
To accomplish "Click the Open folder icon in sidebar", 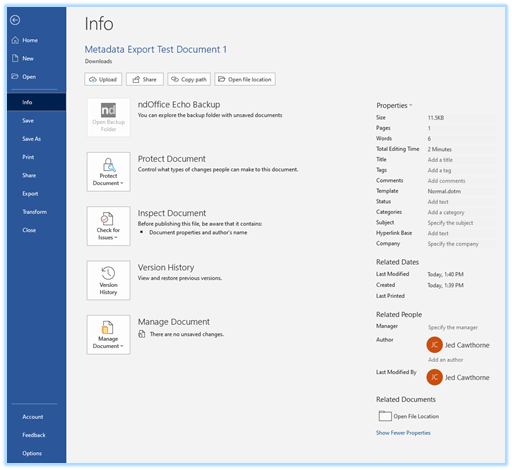I will [x=15, y=76].
